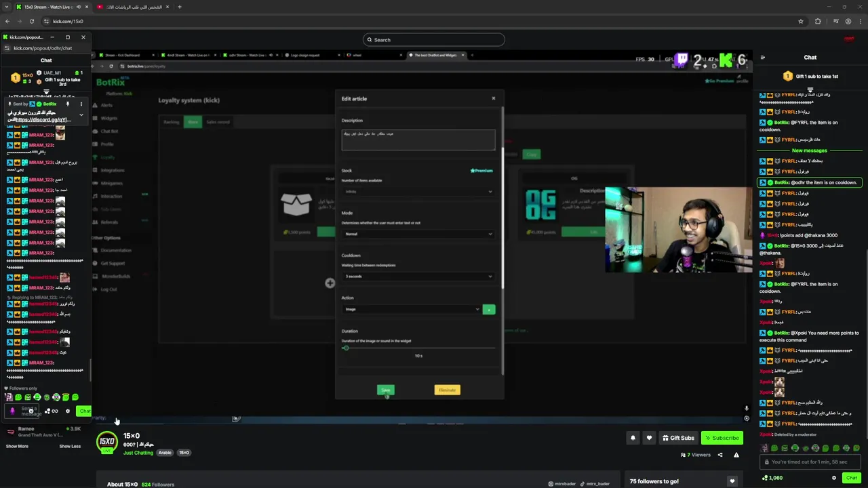Click the 15X0 channel avatar
The width and height of the screenshot is (868, 488).
click(106, 442)
